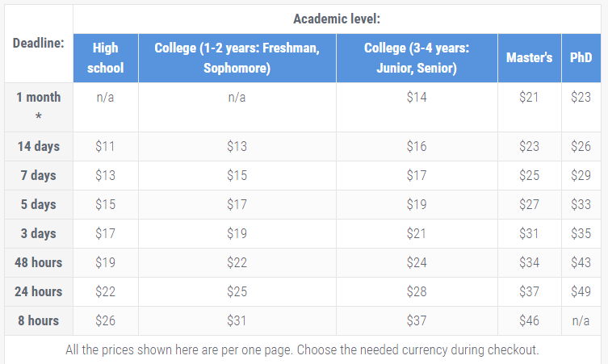608x364 pixels.
Task: Click the $27 Master's 5 days price
Action: click(530, 204)
